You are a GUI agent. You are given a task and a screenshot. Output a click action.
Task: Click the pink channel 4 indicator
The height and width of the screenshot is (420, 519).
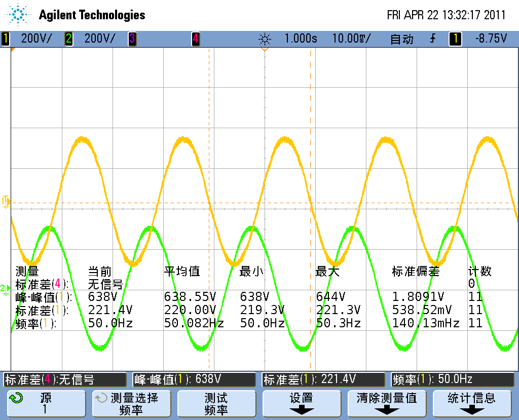coord(196,39)
